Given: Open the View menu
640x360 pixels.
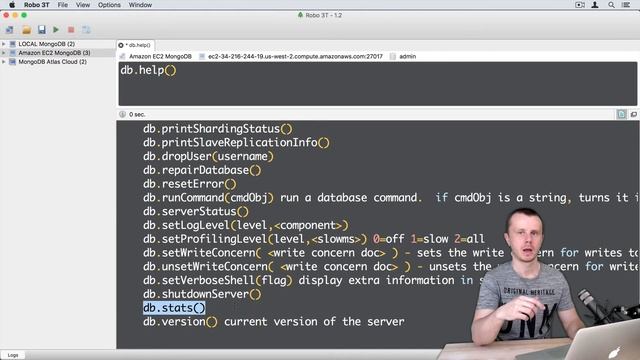Looking at the screenshot, I should 83,5.
